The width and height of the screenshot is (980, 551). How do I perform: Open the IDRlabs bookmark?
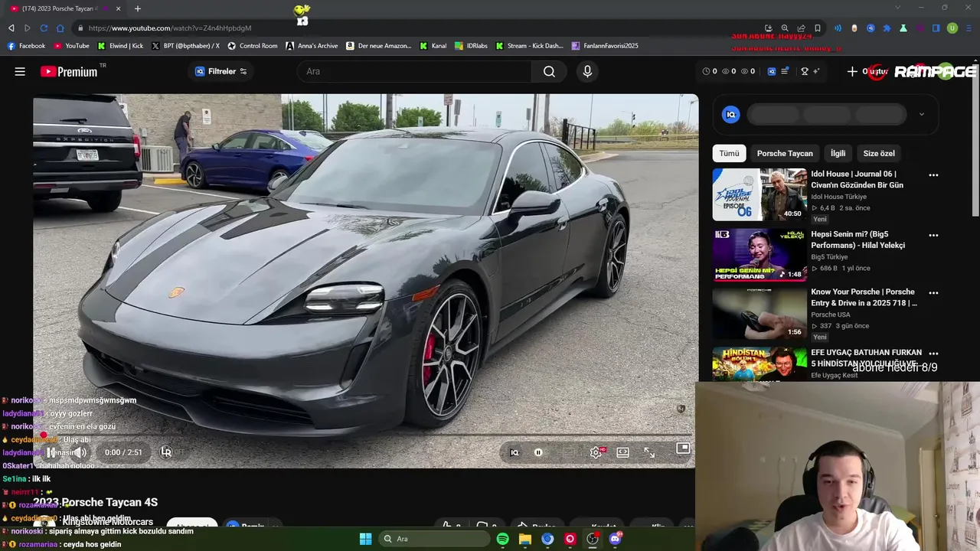[472, 46]
